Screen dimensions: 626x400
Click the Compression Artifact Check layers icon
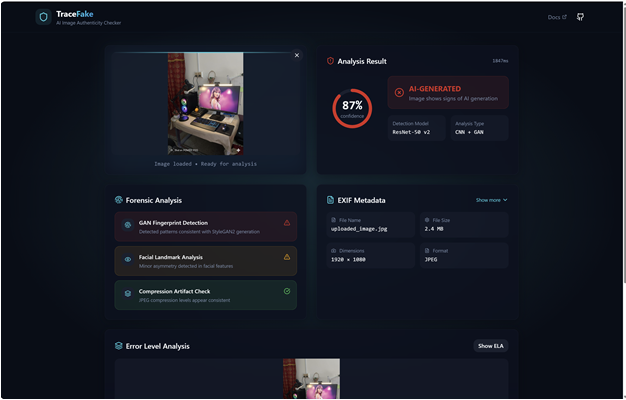click(x=127, y=294)
